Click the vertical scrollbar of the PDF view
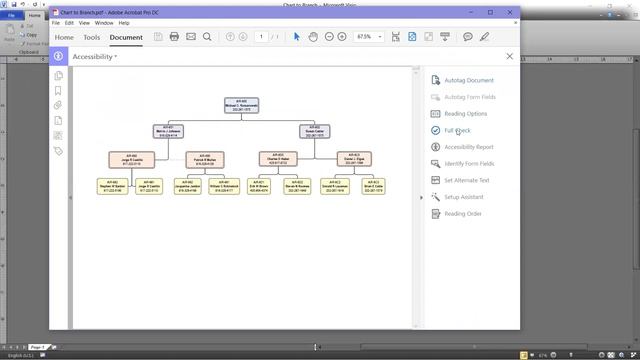 416,198
